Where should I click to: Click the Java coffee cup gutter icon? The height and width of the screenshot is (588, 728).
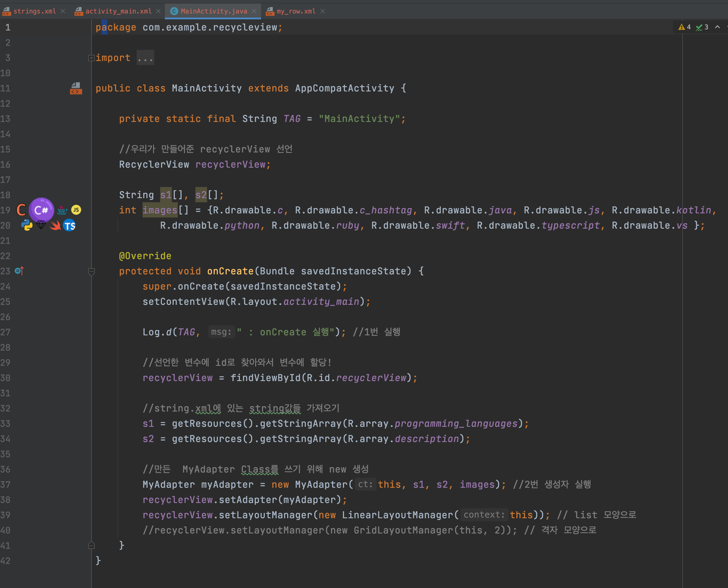tap(62, 210)
